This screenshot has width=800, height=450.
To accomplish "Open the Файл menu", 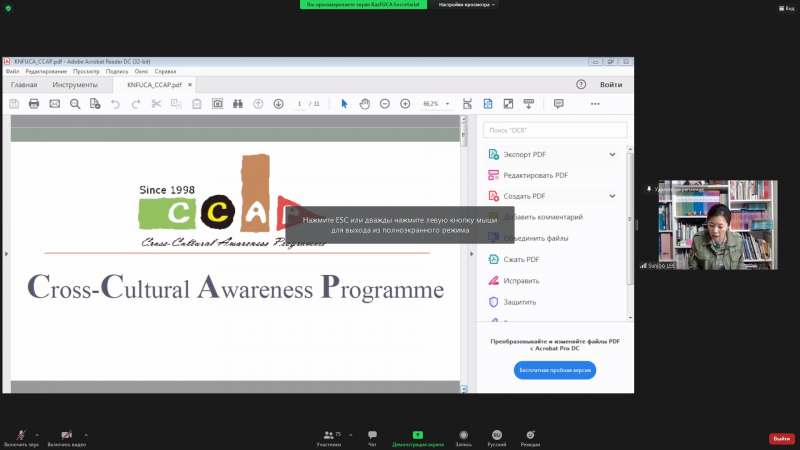I will (12, 72).
